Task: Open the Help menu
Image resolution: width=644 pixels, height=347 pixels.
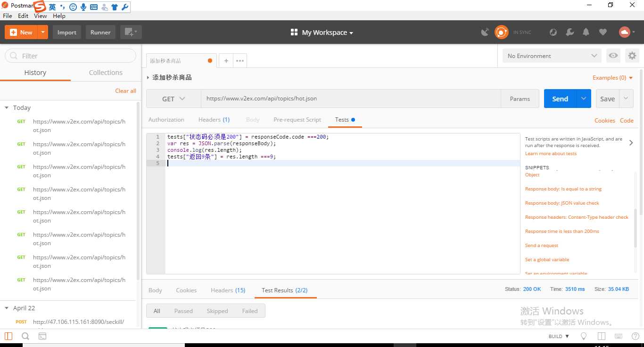Action: (59, 16)
